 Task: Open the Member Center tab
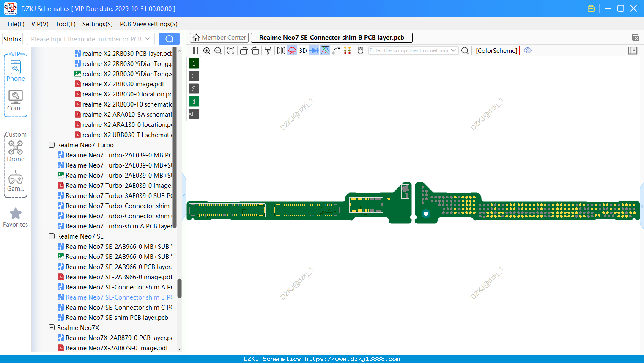(x=219, y=38)
